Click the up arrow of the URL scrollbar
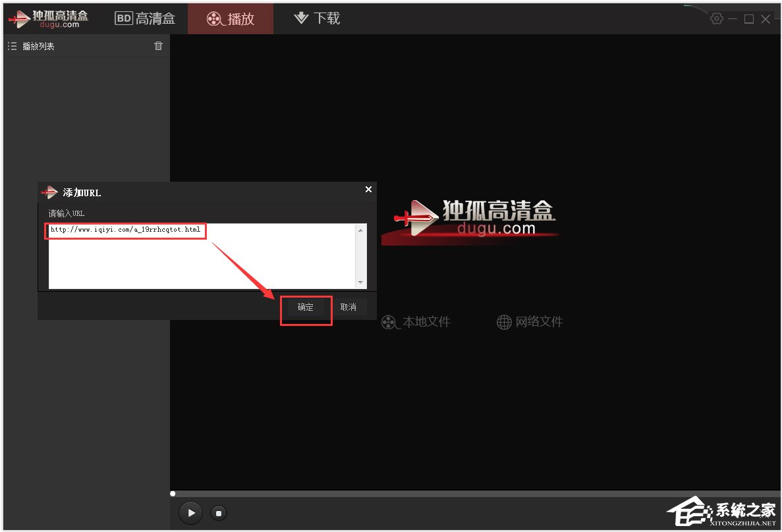Screen dimensions: 782x532 click(x=360, y=229)
